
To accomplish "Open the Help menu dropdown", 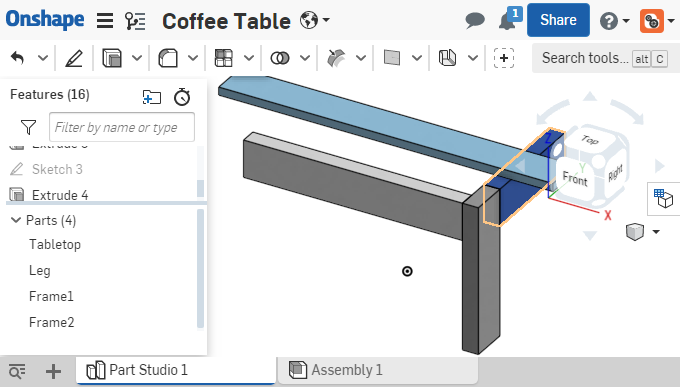I will 615,20.
